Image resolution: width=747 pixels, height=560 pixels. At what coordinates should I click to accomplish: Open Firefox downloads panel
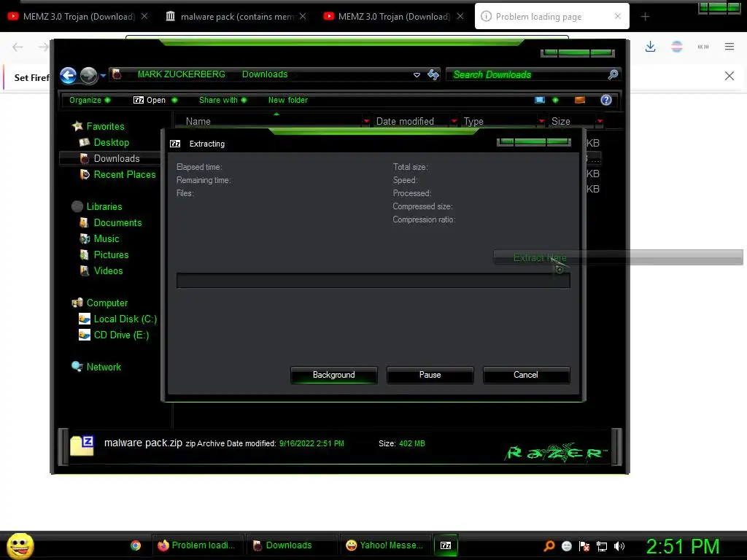click(x=650, y=47)
